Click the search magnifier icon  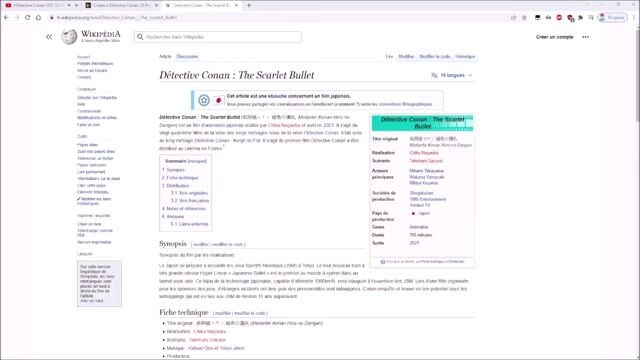(x=140, y=37)
